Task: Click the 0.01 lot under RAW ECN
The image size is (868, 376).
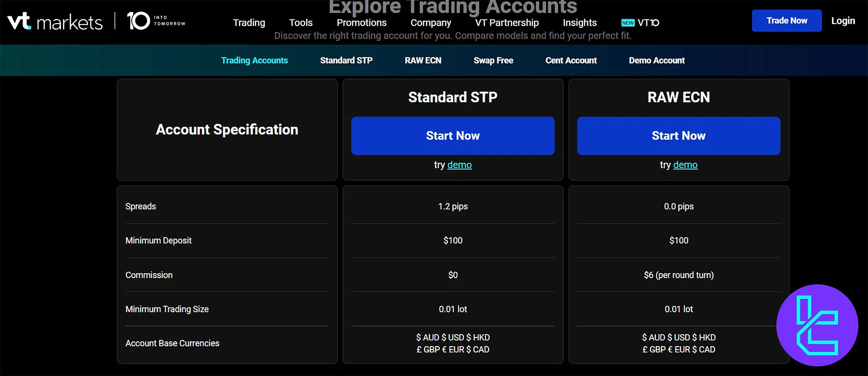Action: pyautogui.click(x=678, y=309)
